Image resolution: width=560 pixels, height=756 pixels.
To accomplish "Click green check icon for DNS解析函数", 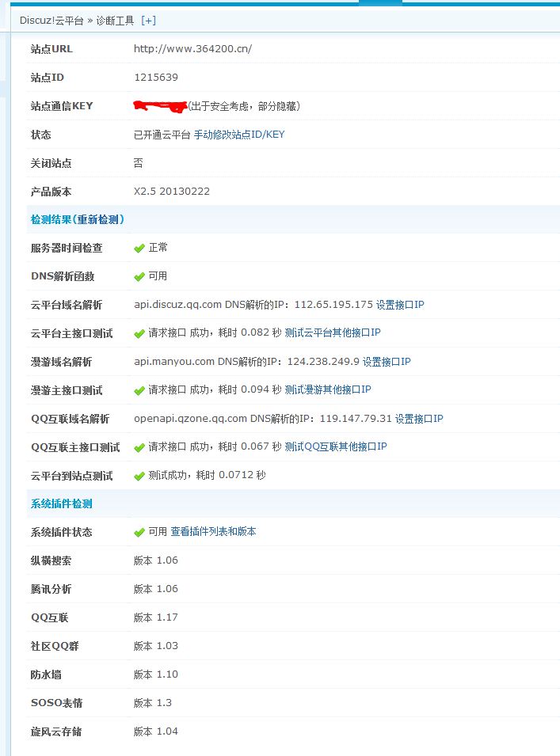I will point(139,277).
